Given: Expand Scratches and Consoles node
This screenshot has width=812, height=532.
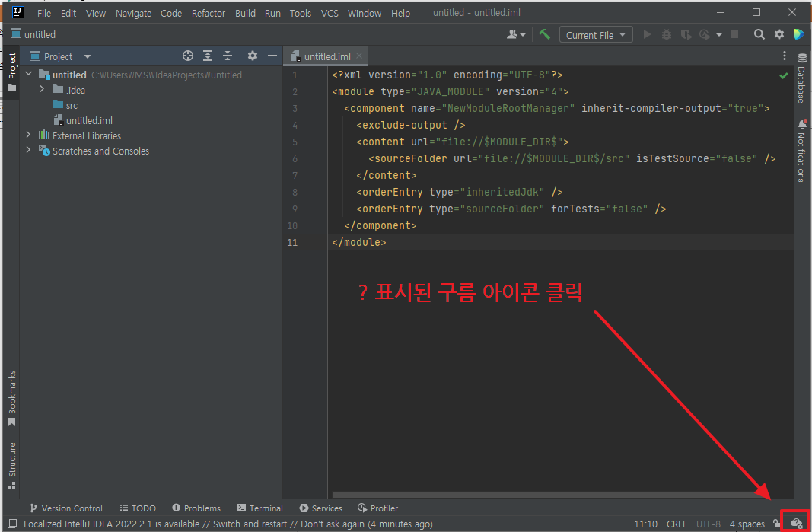Looking at the screenshot, I should tap(29, 151).
